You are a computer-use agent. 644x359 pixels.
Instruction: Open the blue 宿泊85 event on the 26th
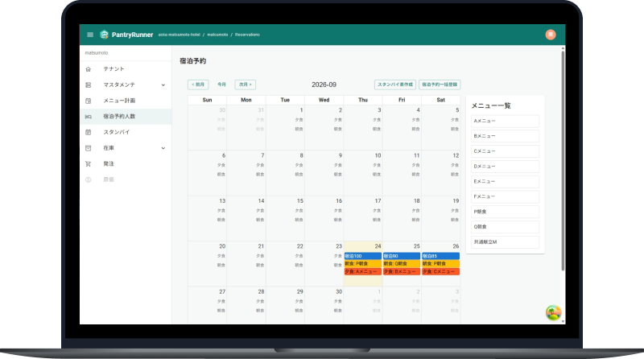tap(440, 256)
